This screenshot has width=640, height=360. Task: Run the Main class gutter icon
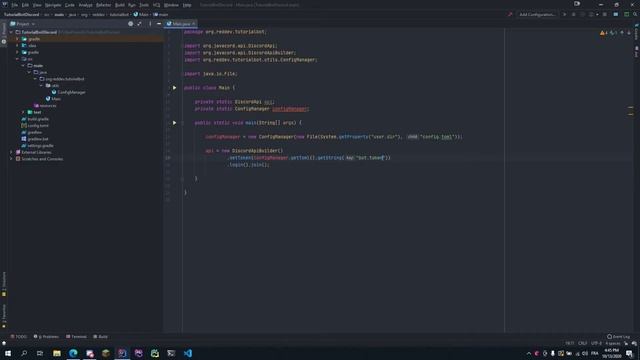coord(174,88)
